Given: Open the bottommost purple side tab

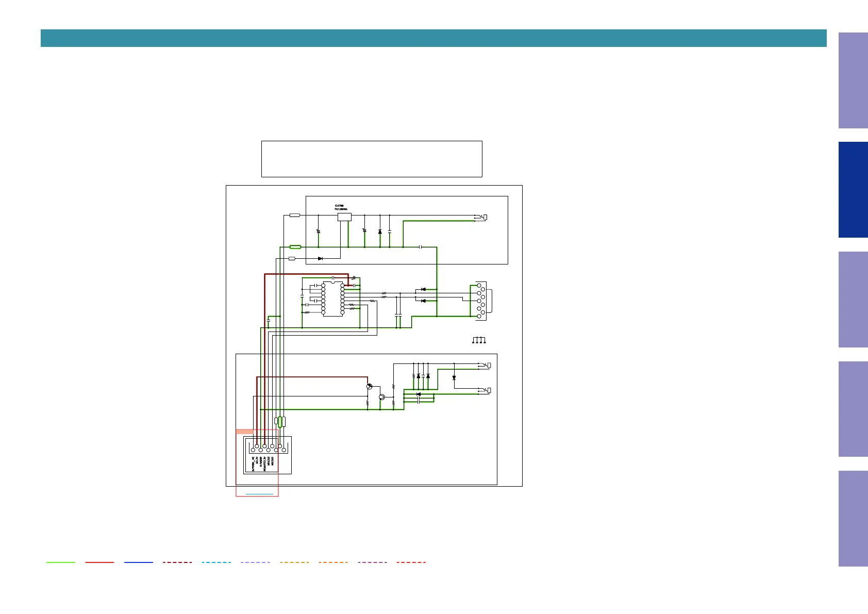Looking at the screenshot, I should pos(853,519).
